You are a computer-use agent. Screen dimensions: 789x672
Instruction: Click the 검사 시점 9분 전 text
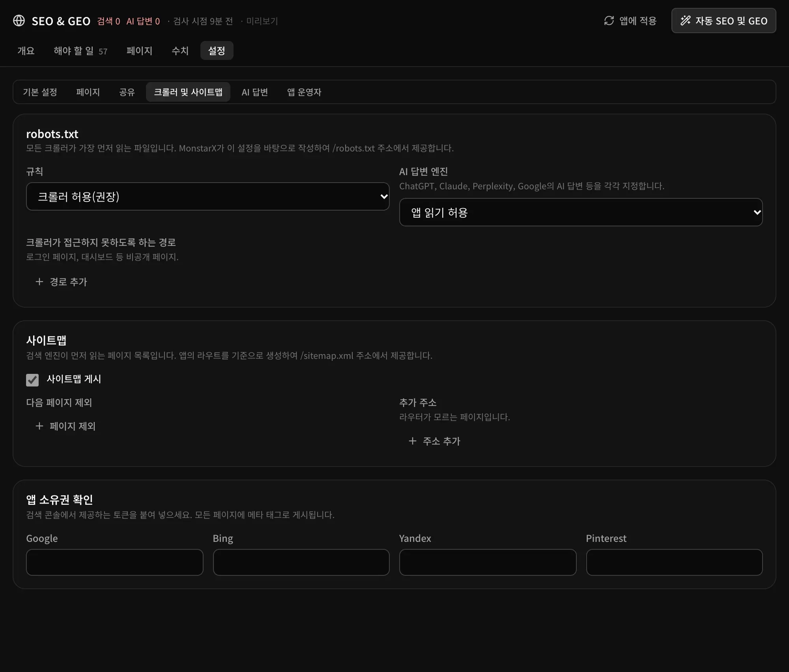[203, 21]
